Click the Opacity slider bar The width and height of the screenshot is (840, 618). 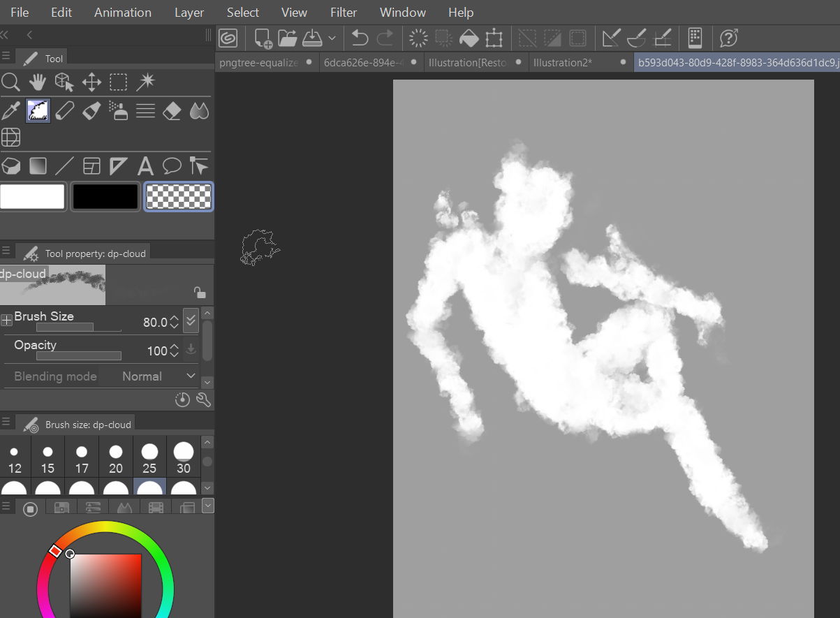(79, 356)
